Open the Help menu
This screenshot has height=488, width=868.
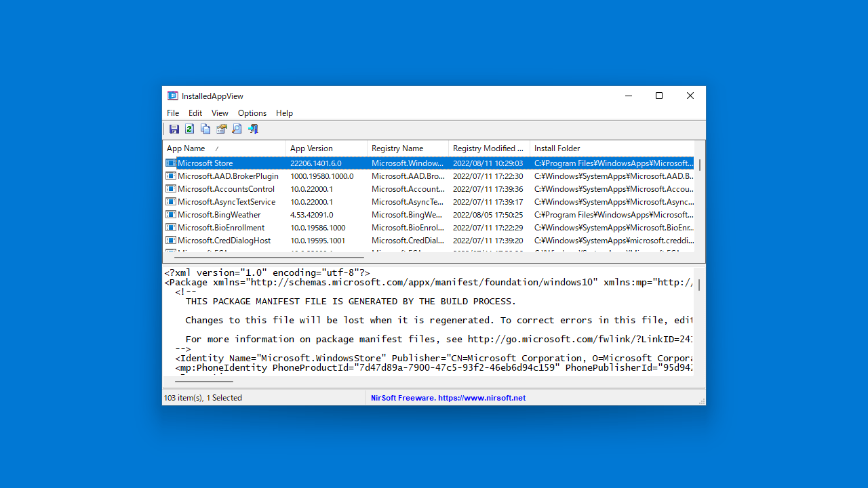coord(285,113)
